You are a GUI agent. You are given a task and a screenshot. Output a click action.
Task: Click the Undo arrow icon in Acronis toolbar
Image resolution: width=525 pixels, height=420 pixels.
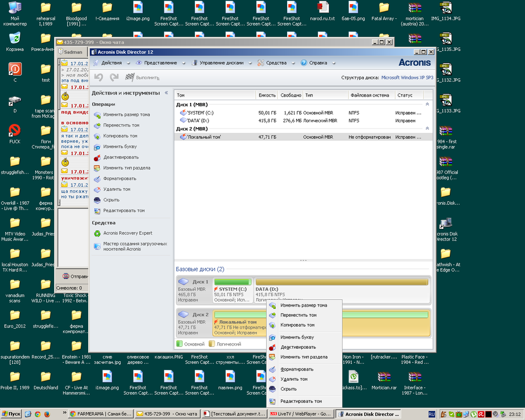(99, 77)
